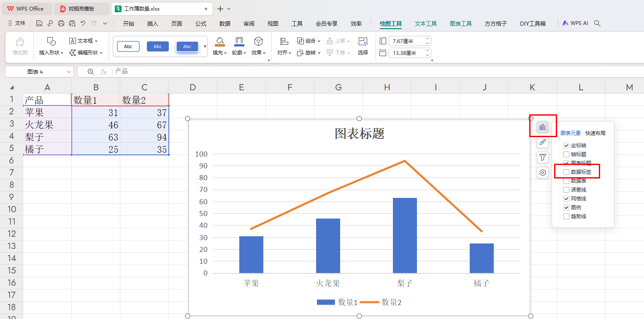Screen dimensions: 644x319
Task: Open new tab dropdown arrow next to plus
Action: (229, 9)
